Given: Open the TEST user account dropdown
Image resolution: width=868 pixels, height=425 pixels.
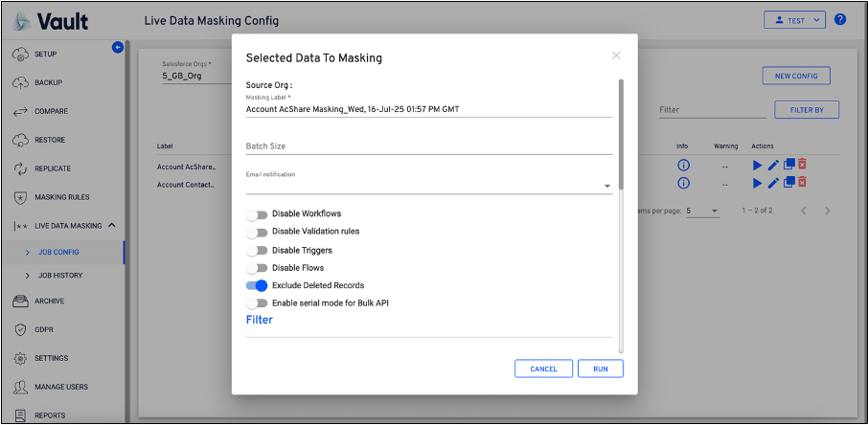Looking at the screenshot, I should pos(794,19).
